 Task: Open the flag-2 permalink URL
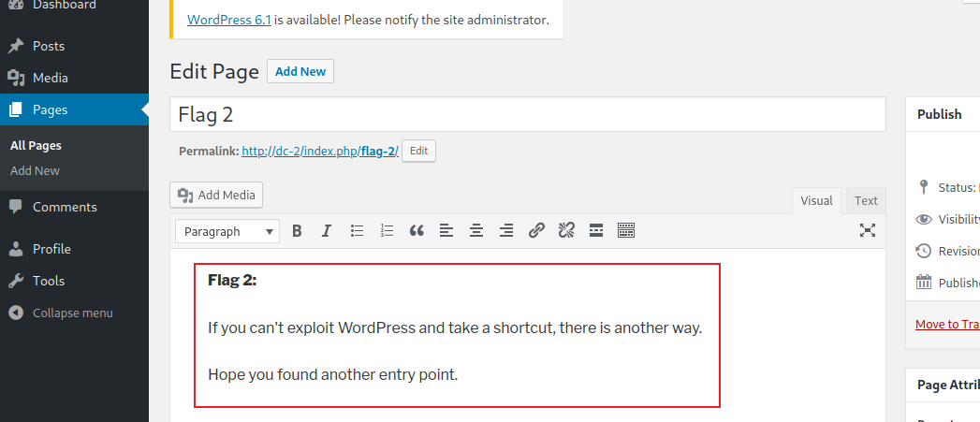[x=320, y=152]
